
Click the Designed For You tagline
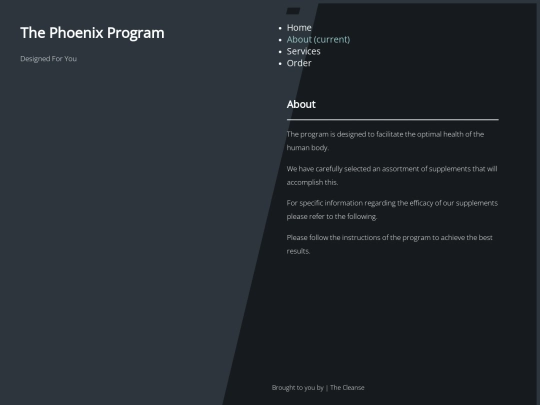click(49, 59)
